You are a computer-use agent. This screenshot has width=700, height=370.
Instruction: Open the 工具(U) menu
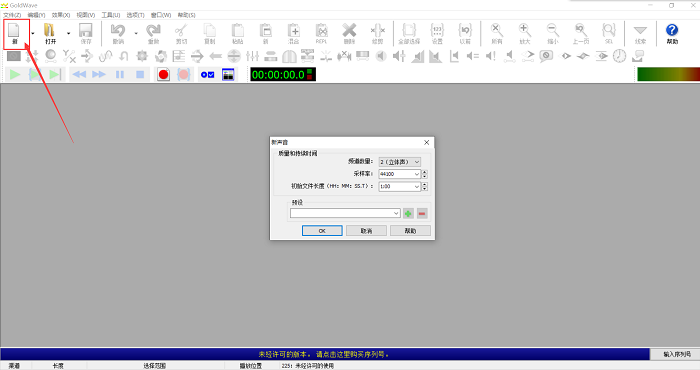pyautogui.click(x=111, y=15)
